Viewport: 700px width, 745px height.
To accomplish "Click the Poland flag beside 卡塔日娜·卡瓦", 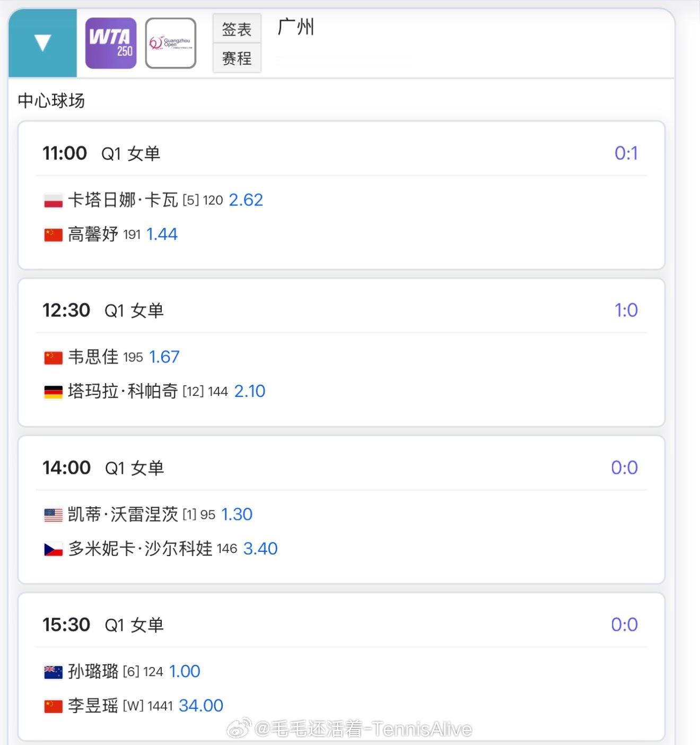I will (53, 201).
